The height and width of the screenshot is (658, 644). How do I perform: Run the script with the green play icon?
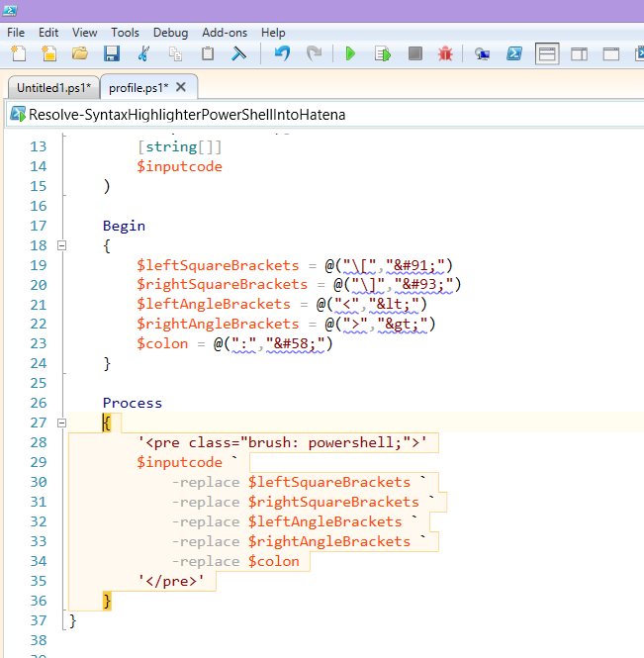[x=350, y=53]
